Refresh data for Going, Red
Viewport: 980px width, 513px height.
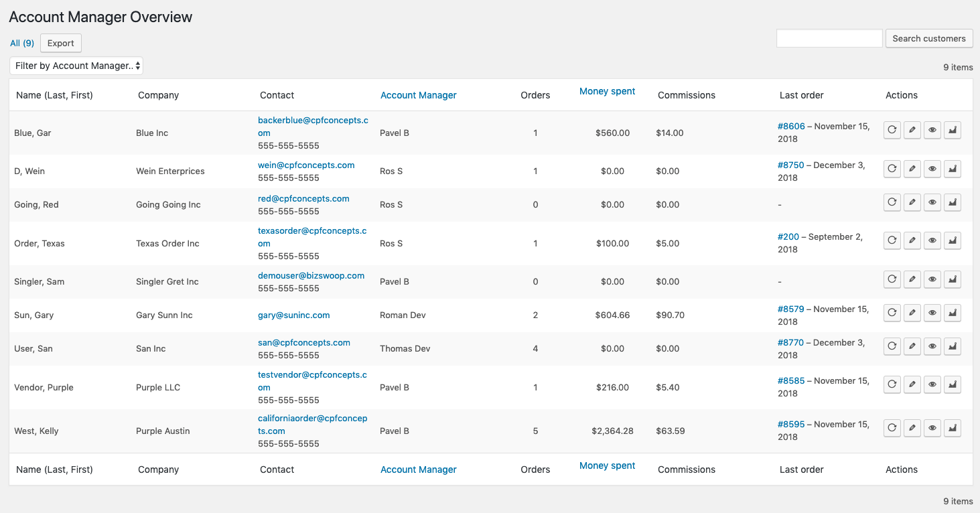point(892,202)
